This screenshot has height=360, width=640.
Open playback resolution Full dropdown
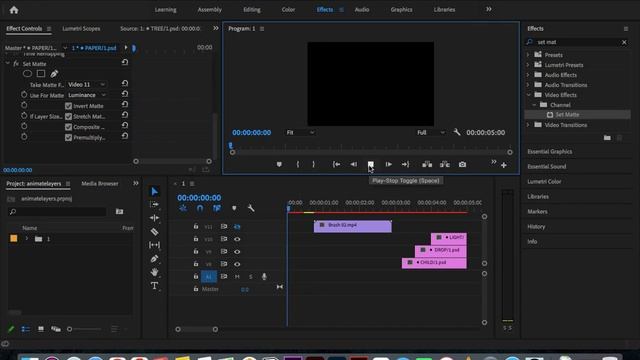[x=431, y=133]
